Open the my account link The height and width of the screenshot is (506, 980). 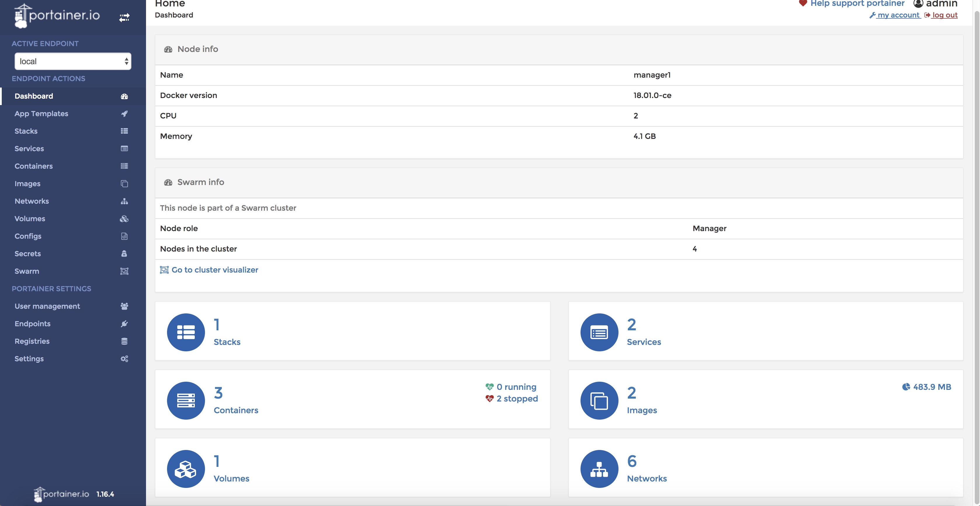[x=898, y=15]
